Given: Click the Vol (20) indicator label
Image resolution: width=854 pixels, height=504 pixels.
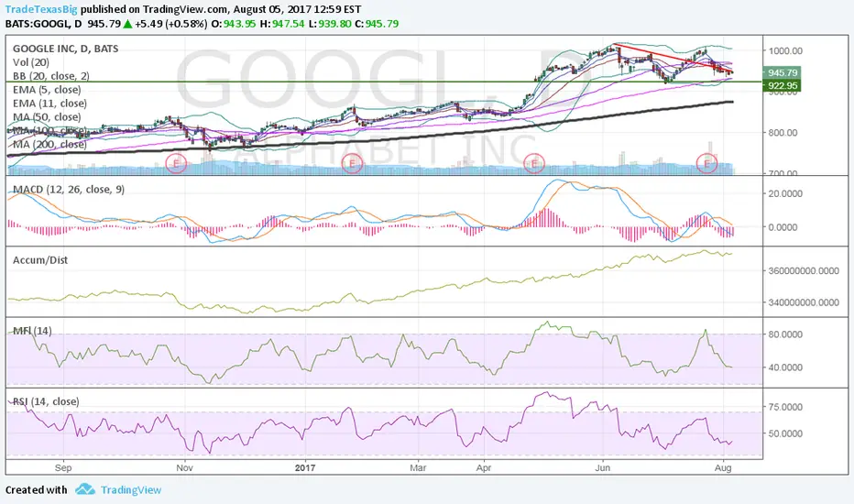Looking at the screenshot, I should [x=31, y=62].
